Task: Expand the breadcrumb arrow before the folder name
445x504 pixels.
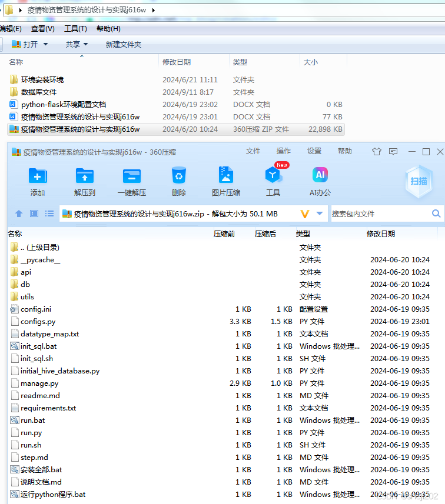Action: pos(21,10)
